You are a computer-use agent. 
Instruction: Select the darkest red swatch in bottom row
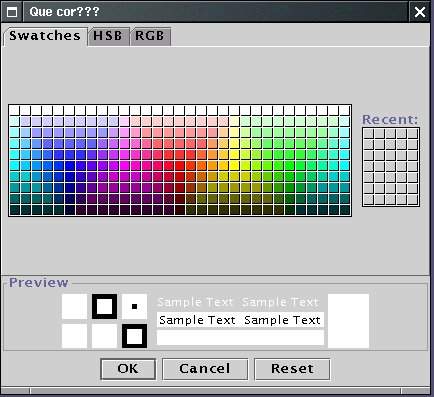tap(179, 210)
